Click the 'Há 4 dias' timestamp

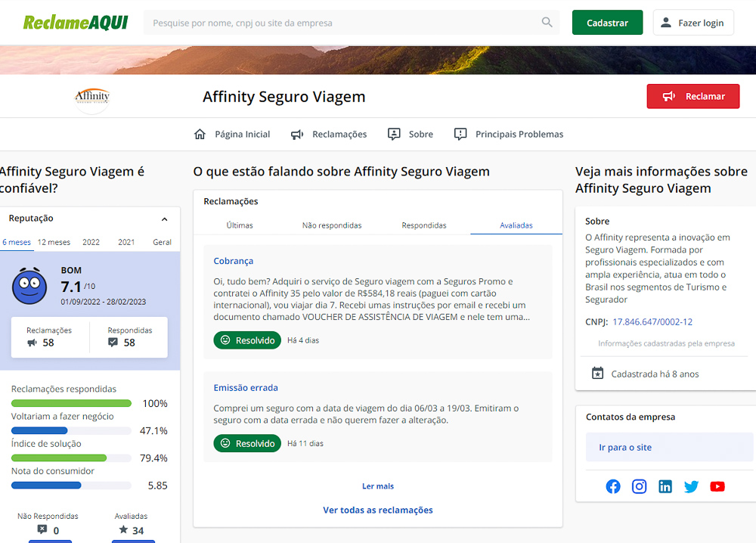click(x=303, y=340)
